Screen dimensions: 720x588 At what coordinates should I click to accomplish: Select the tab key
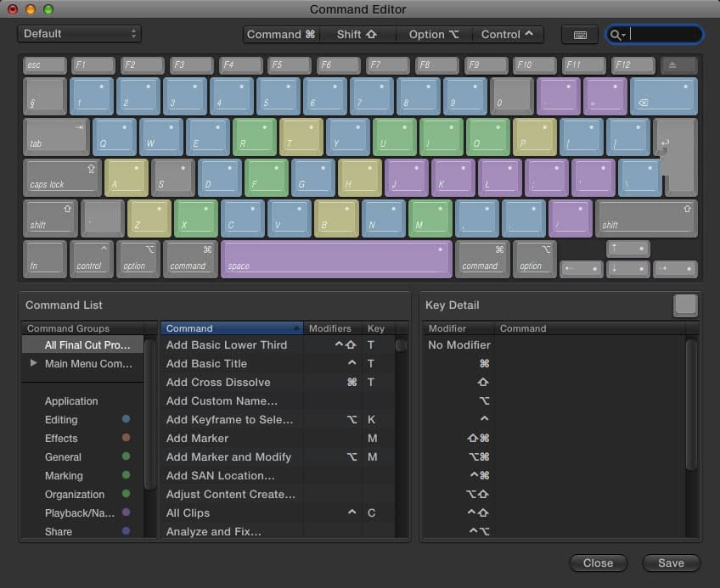(57, 137)
